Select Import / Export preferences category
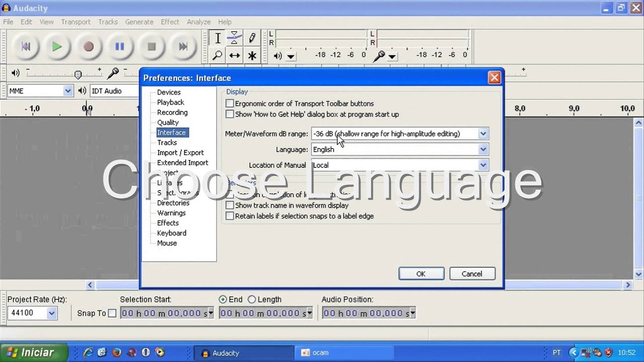 pyautogui.click(x=180, y=152)
